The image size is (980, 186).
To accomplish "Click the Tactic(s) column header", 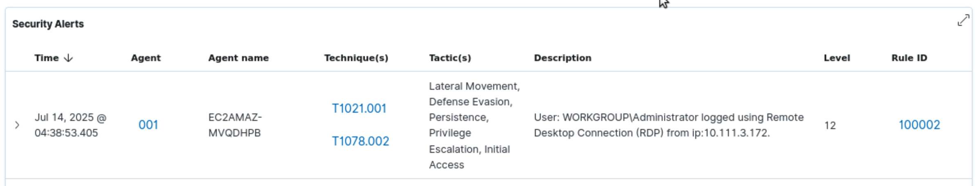I will point(450,58).
